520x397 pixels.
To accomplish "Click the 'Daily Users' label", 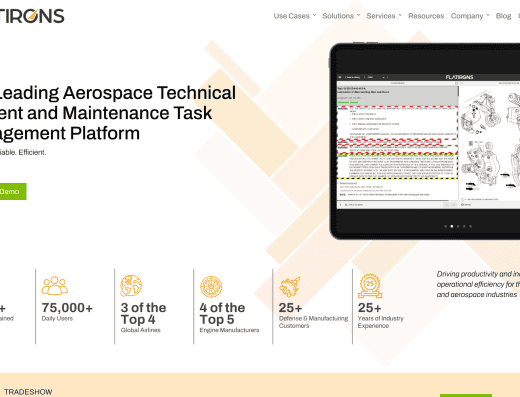I will click(57, 318).
